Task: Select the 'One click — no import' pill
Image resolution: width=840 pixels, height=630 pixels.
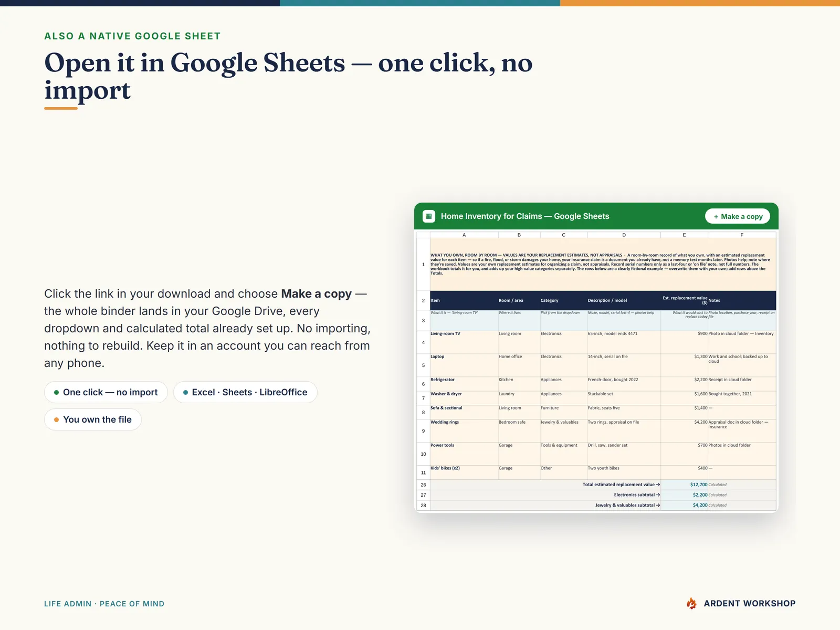Action: coord(106,392)
